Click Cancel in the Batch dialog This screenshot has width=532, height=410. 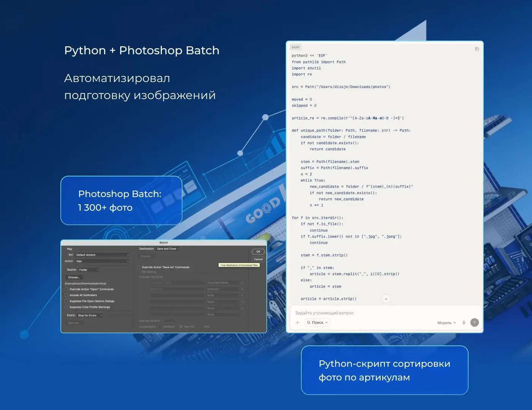[x=258, y=259]
